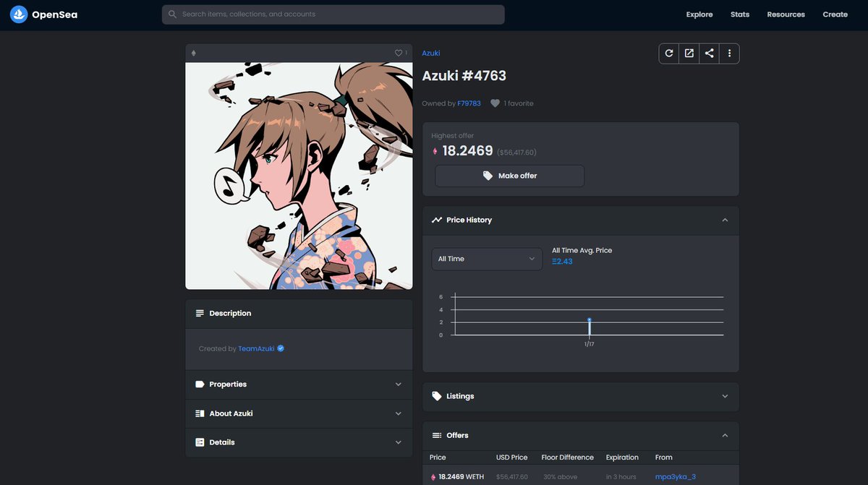Click the TeamAzuki verified badge
The image size is (868, 485).
281,348
